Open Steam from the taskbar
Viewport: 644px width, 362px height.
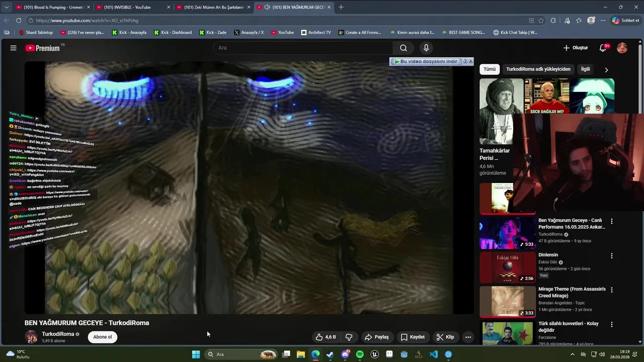[x=330, y=354]
